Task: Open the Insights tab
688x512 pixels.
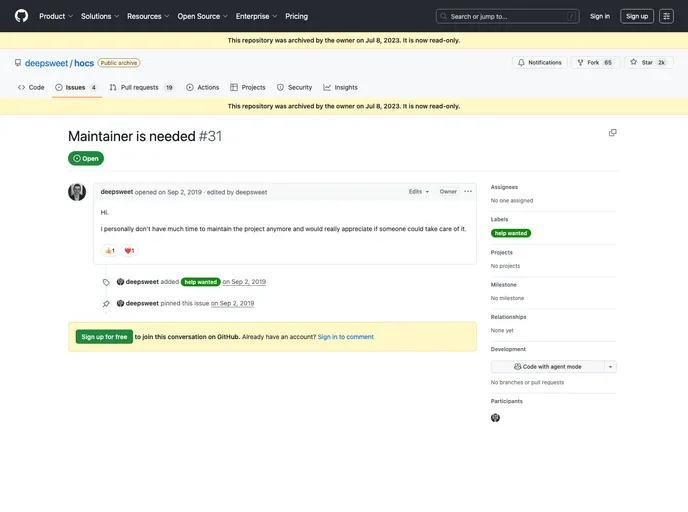Action: click(x=340, y=87)
